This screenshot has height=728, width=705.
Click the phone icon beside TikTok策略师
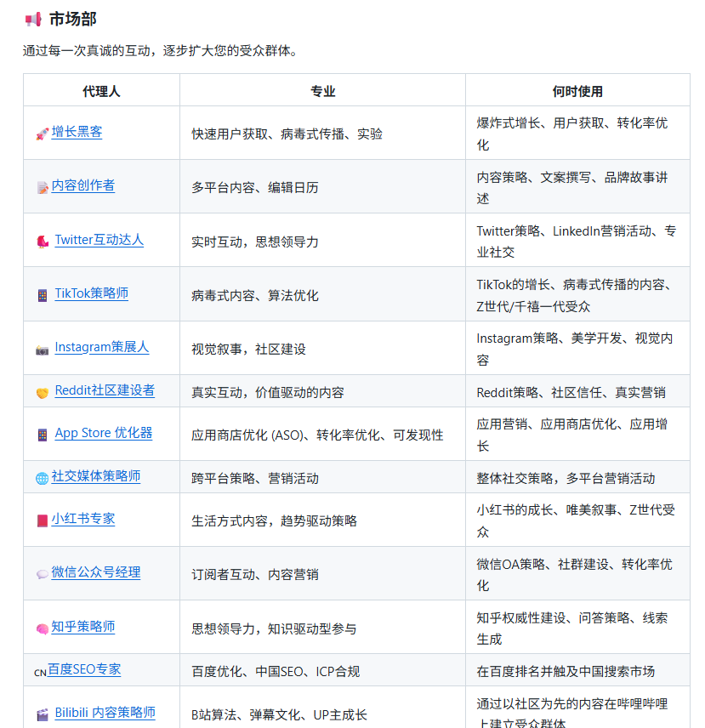point(42,295)
